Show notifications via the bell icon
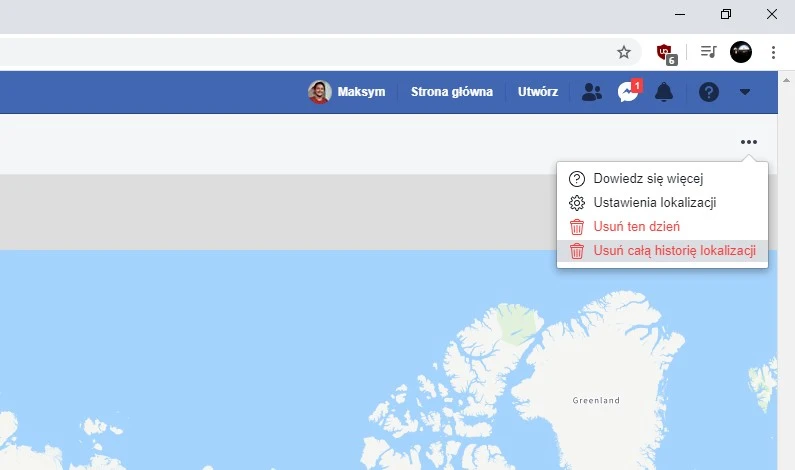The image size is (795, 470). (663, 92)
